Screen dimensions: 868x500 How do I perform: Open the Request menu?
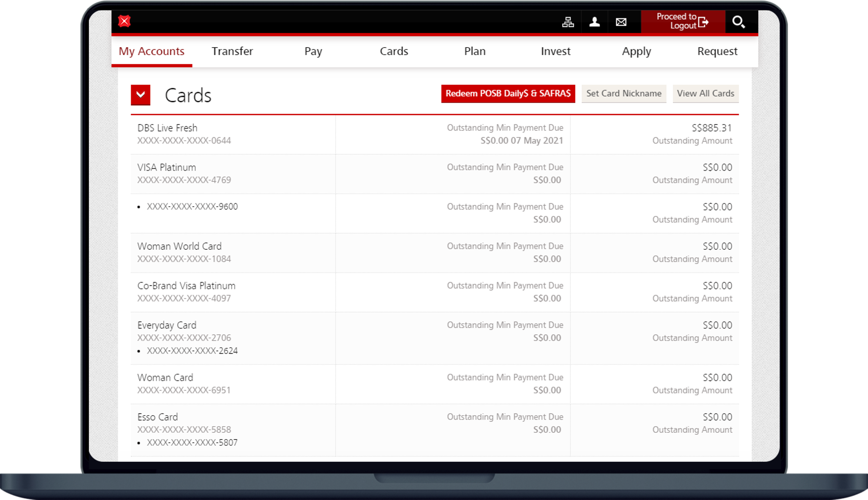(717, 51)
